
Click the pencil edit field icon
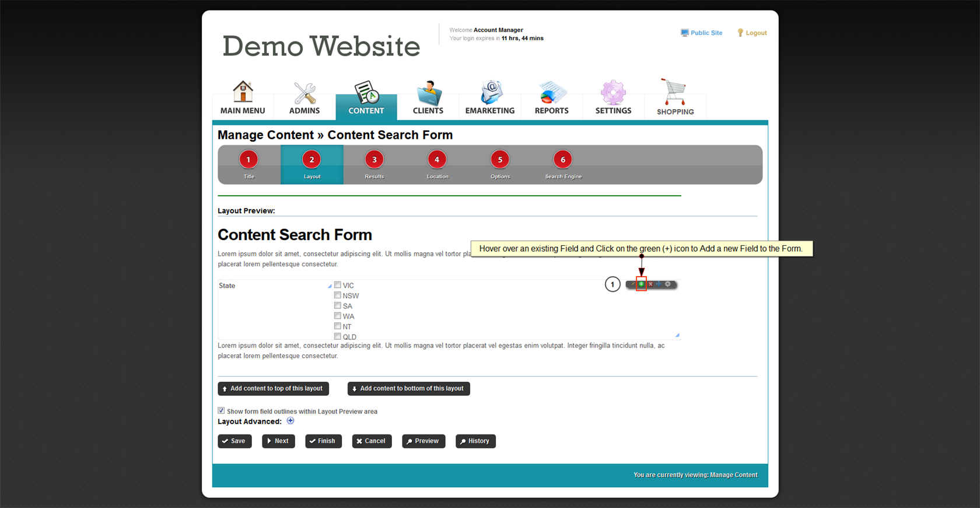tap(632, 284)
